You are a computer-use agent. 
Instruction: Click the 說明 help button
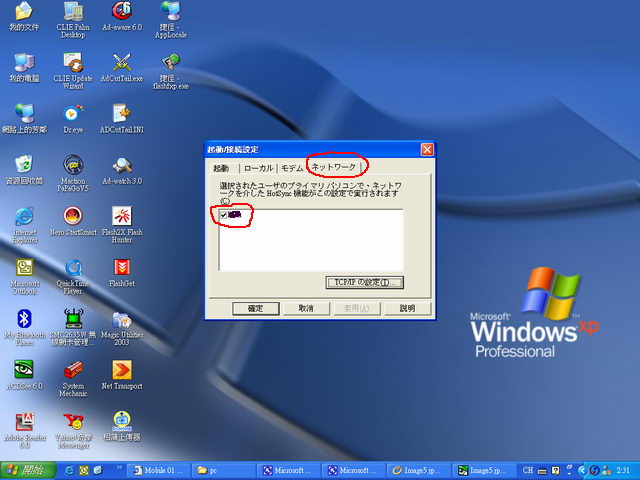pyautogui.click(x=407, y=309)
